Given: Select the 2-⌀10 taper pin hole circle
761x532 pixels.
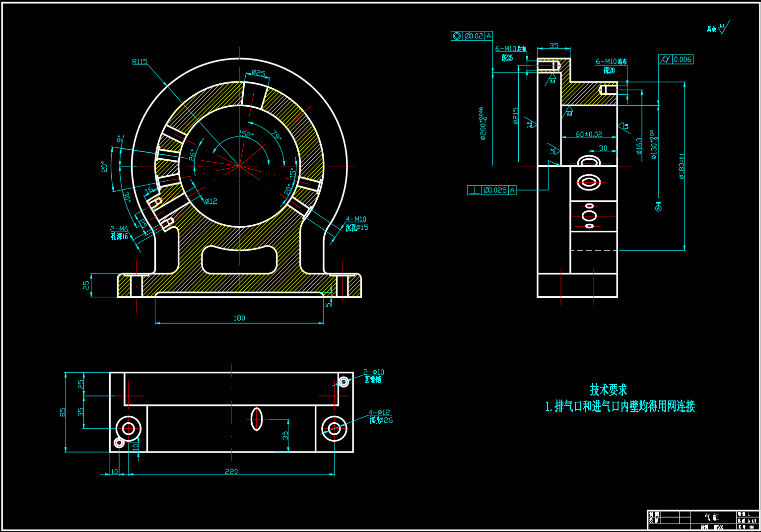Looking at the screenshot, I should coord(344,381).
